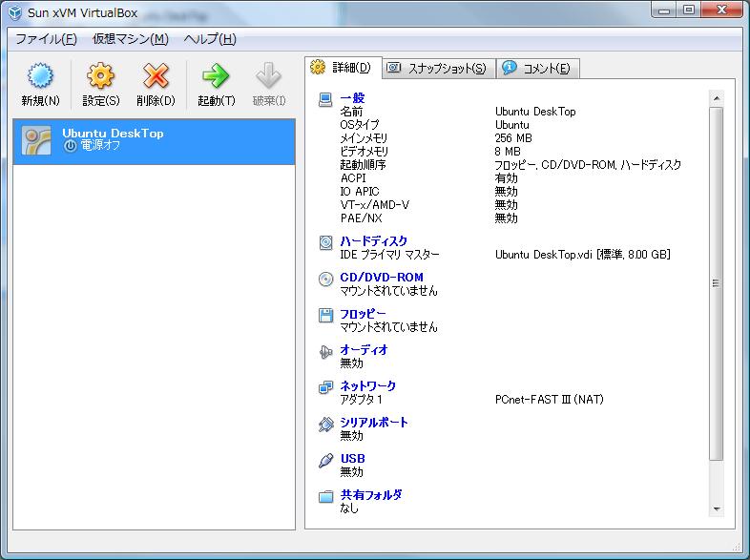Open the CD/DVD-ROM settings link

[x=382, y=278]
